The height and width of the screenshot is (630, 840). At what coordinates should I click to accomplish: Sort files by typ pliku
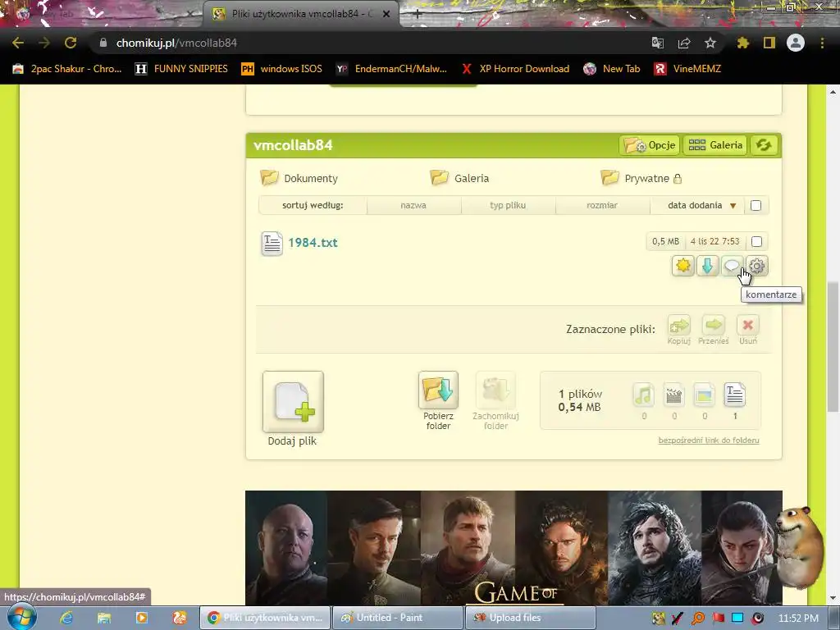point(508,205)
